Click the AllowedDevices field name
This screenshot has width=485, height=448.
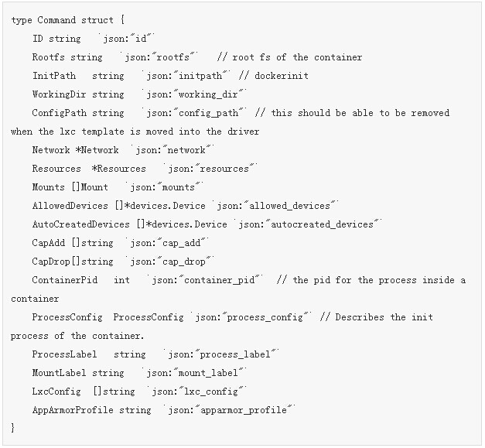click(x=70, y=205)
